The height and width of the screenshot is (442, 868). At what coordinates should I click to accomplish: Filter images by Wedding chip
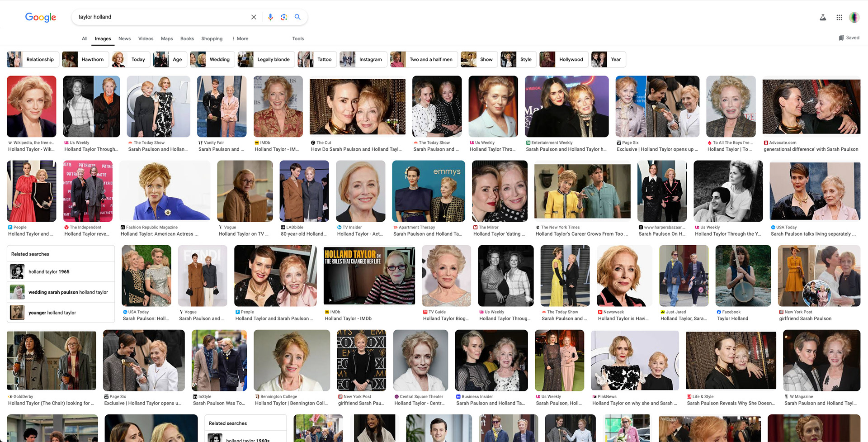(212, 59)
